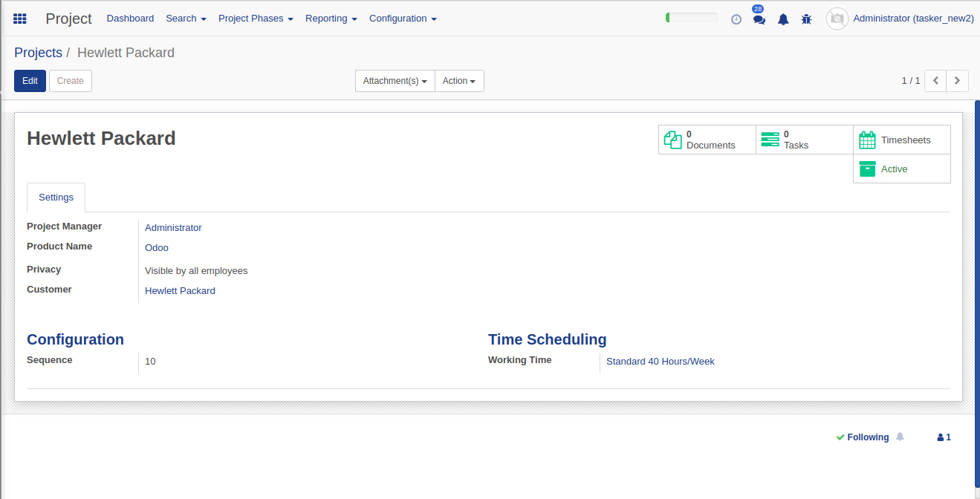Click the Project app title
The height and width of the screenshot is (499, 980).
click(69, 19)
